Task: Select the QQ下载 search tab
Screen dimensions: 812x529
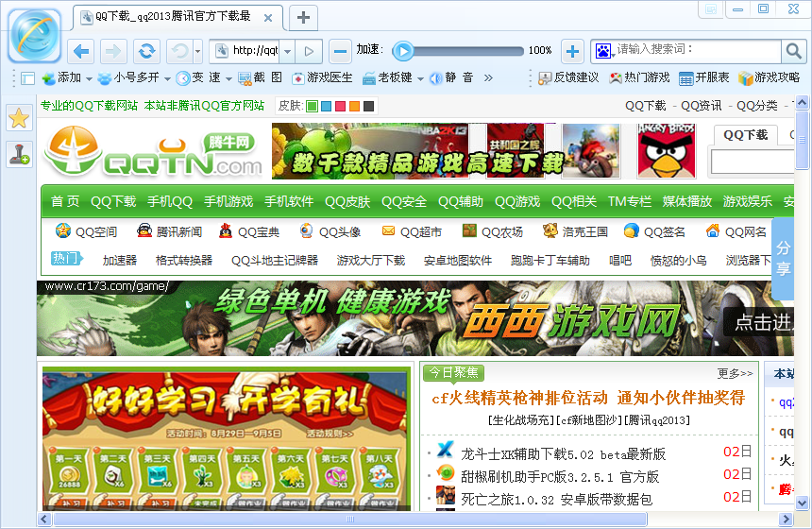Action: pyautogui.click(x=745, y=136)
